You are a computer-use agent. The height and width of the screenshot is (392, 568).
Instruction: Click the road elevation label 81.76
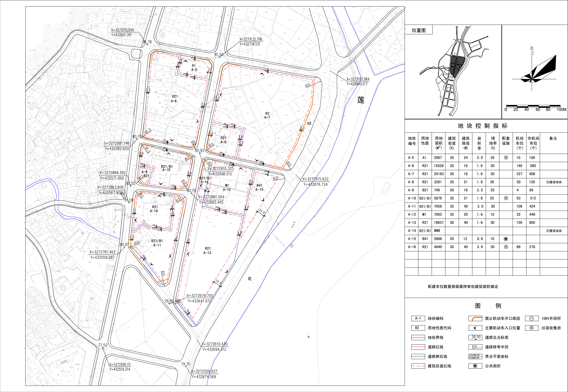click(x=147, y=42)
